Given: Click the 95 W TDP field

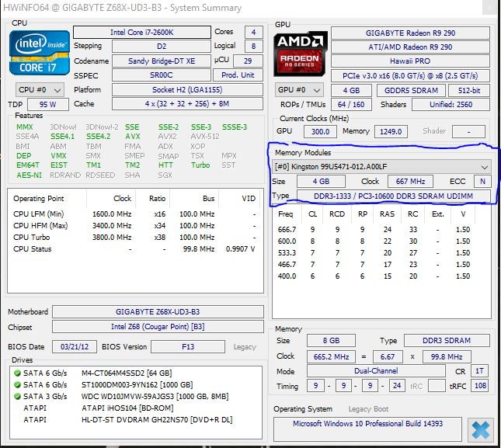Looking at the screenshot, I should 48,104.
